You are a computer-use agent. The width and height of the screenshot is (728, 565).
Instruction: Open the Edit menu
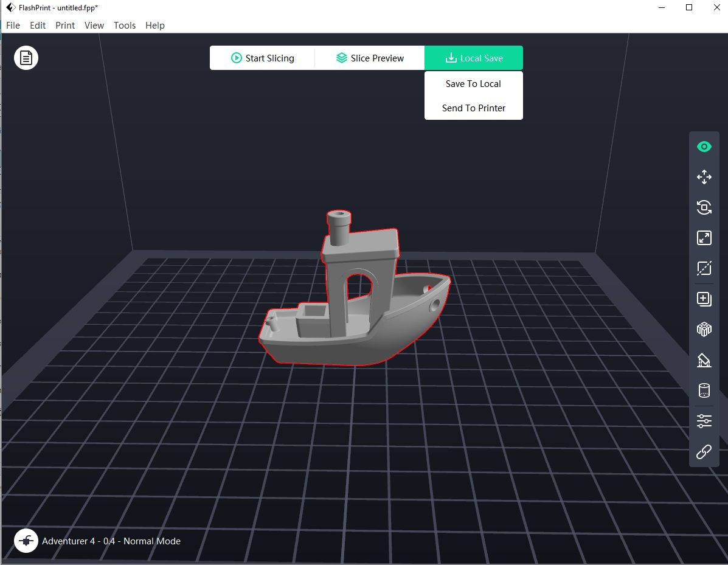click(38, 26)
